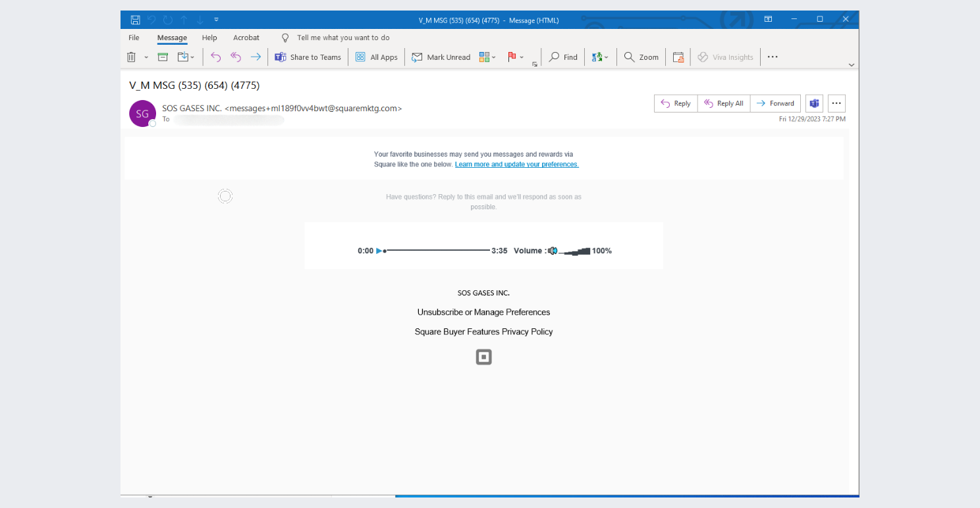Expand the Follow Up flag dropdown arrow
This screenshot has width=980, height=508.
[522, 57]
